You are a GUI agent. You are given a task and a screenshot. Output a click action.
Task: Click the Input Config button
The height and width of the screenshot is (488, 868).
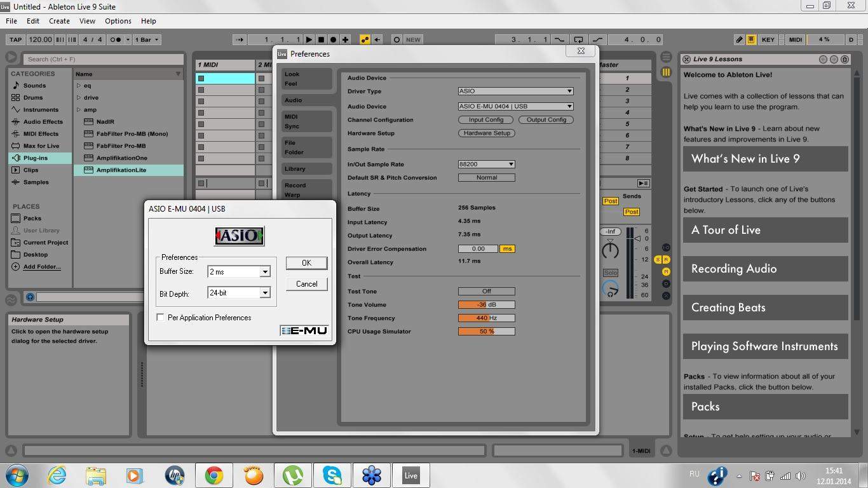tap(486, 120)
